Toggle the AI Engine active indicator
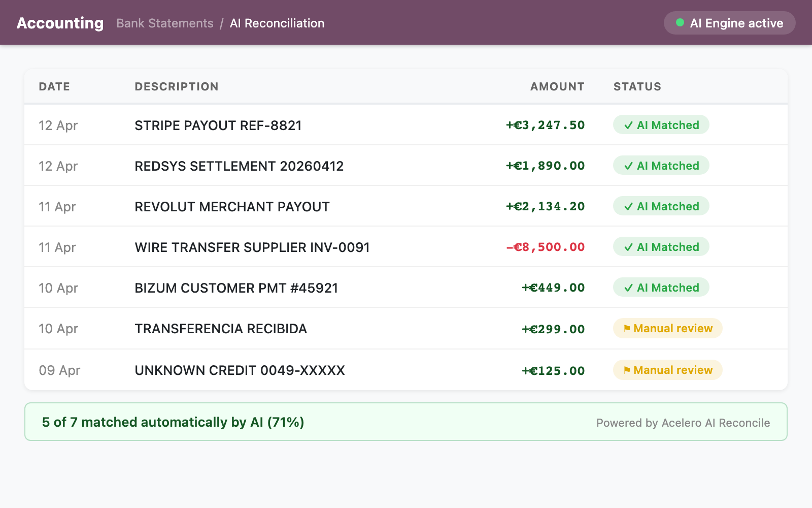The image size is (812, 508). (730, 23)
